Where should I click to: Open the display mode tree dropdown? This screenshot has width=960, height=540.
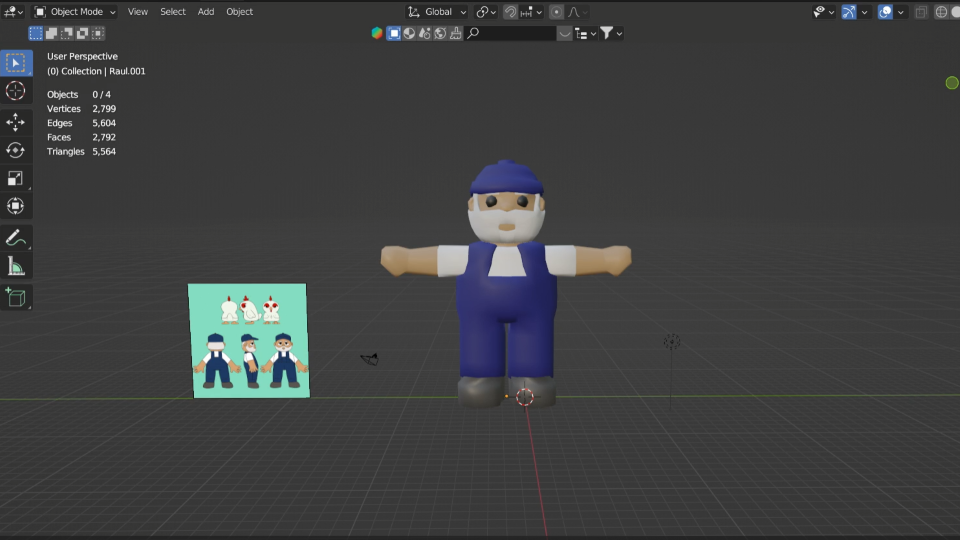click(x=585, y=33)
